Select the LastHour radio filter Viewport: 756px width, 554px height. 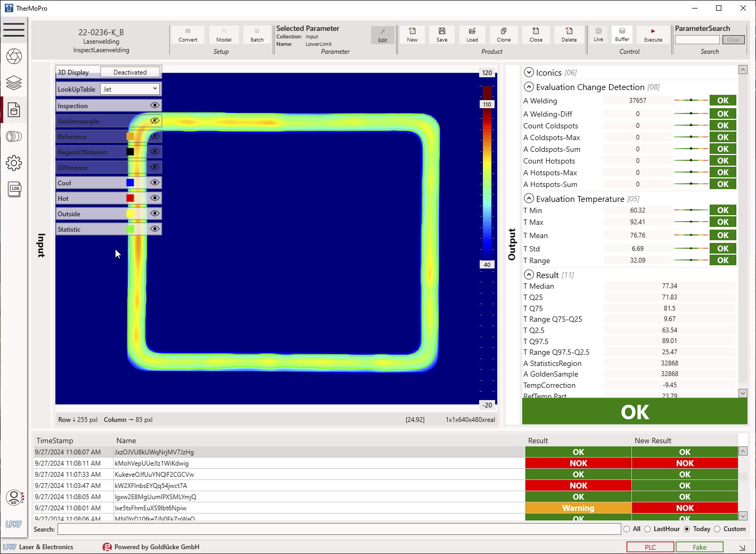pyautogui.click(x=649, y=528)
